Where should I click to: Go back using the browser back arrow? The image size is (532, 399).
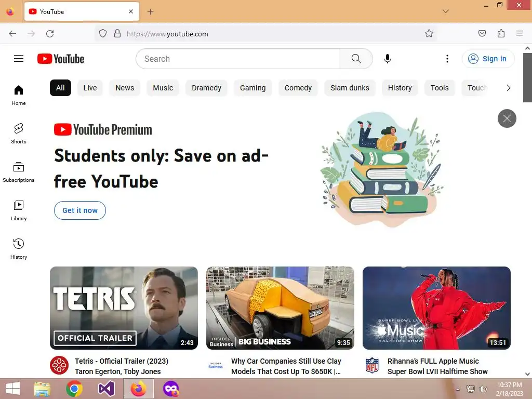coord(12,34)
